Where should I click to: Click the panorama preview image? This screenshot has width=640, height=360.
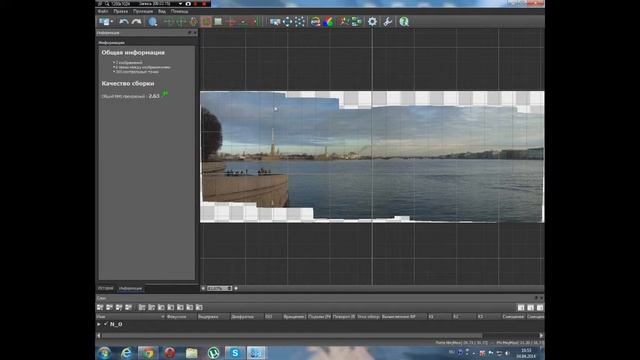(x=372, y=157)
